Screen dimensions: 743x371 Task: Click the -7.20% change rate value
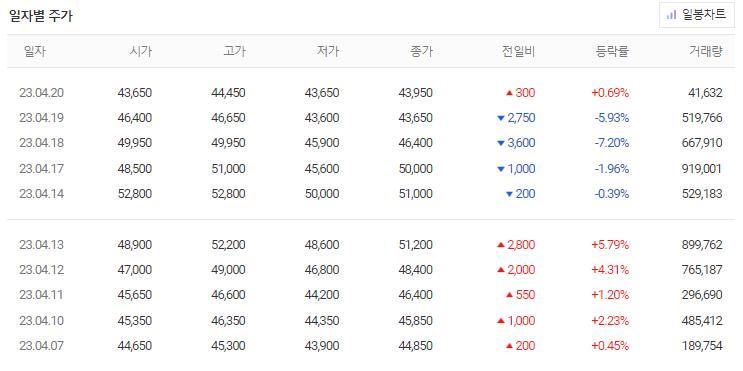[612, 143]
